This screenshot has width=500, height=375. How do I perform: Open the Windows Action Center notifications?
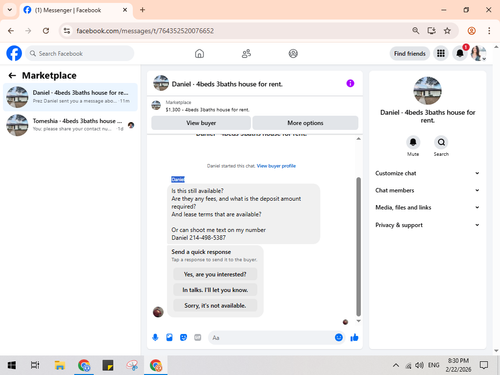coord(484,365)
